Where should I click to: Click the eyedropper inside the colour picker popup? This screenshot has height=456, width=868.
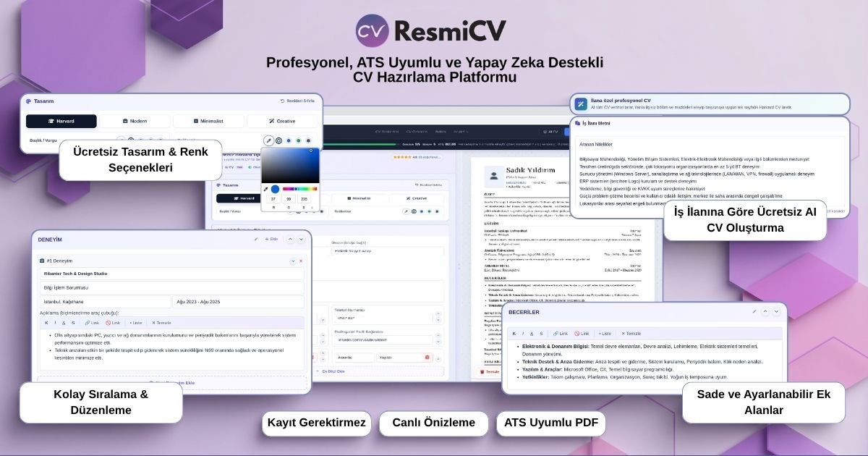coord(265,189)
